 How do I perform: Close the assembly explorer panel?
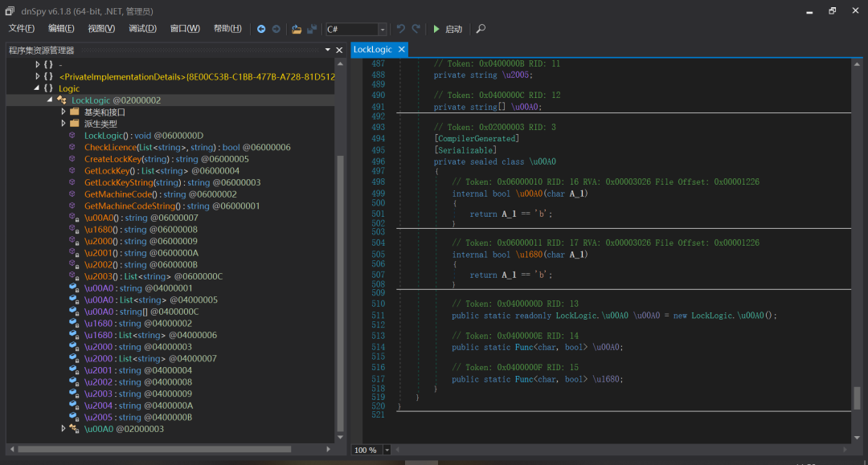click(339, 50)
